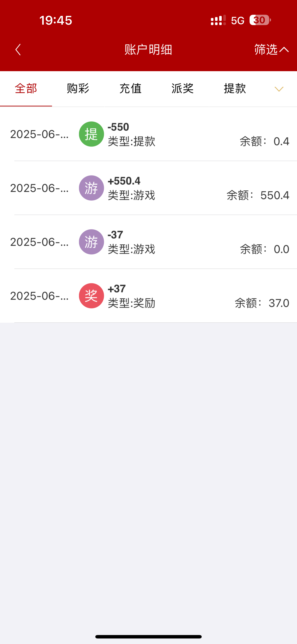Switch to the 购彩 tab

click(x=78, y=88)
